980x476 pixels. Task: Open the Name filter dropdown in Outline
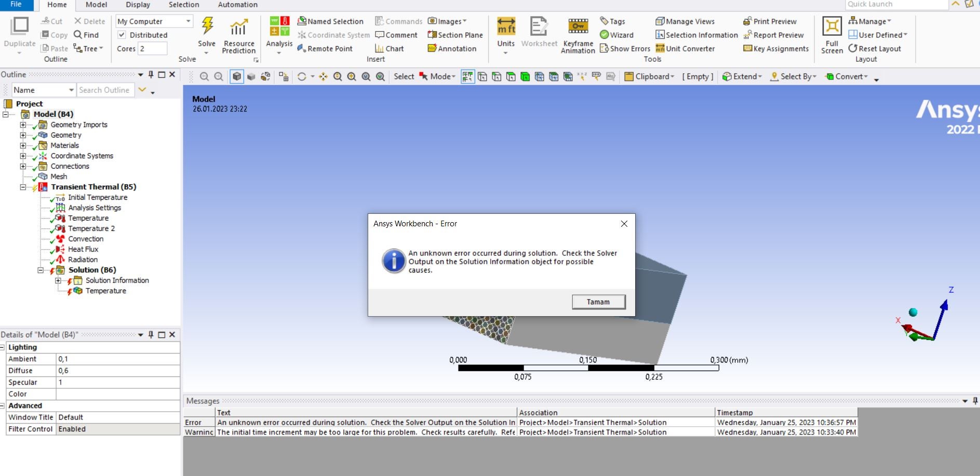(x=44, y=90)
